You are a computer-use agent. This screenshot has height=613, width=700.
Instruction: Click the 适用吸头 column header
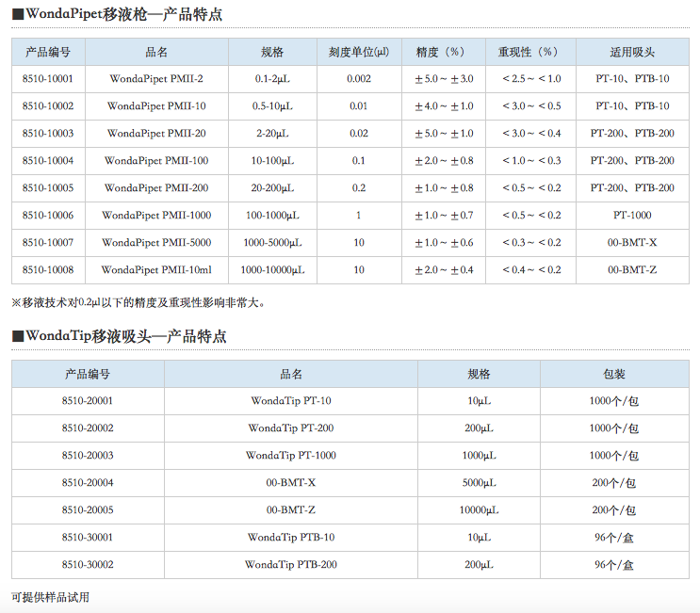click(632, 52)
